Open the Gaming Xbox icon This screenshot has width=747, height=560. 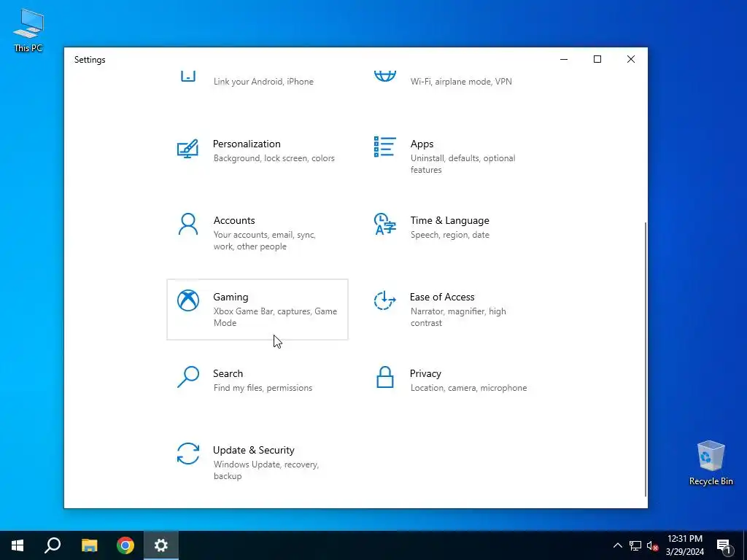188,300
